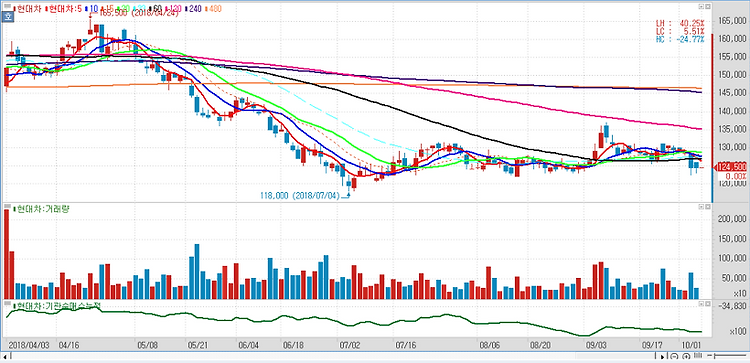Click the bar spacing icon in the bottom bar
The height and width of the screenshot is (363, 750).
point(698,355)
